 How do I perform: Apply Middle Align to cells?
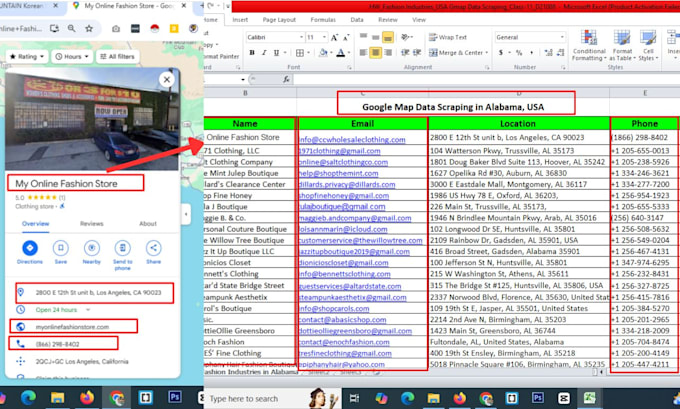(376, 37)
